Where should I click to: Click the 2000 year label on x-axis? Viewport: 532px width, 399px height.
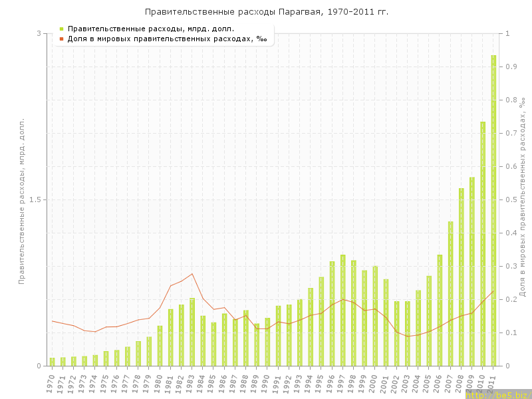374,384
